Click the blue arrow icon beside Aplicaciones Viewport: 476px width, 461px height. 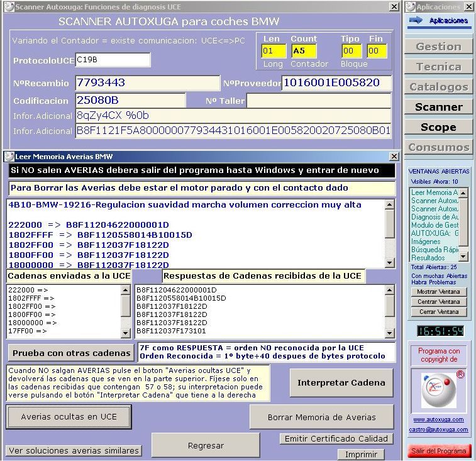click(x=416, y=20)
